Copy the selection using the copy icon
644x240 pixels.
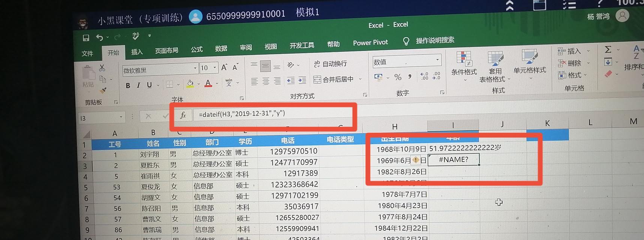[x=102, y=79]
